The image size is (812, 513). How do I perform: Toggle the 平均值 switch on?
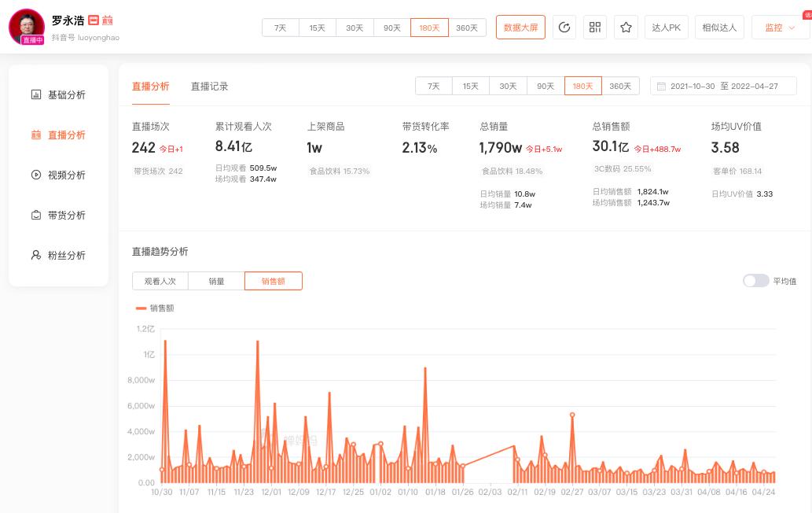(755, 281)
